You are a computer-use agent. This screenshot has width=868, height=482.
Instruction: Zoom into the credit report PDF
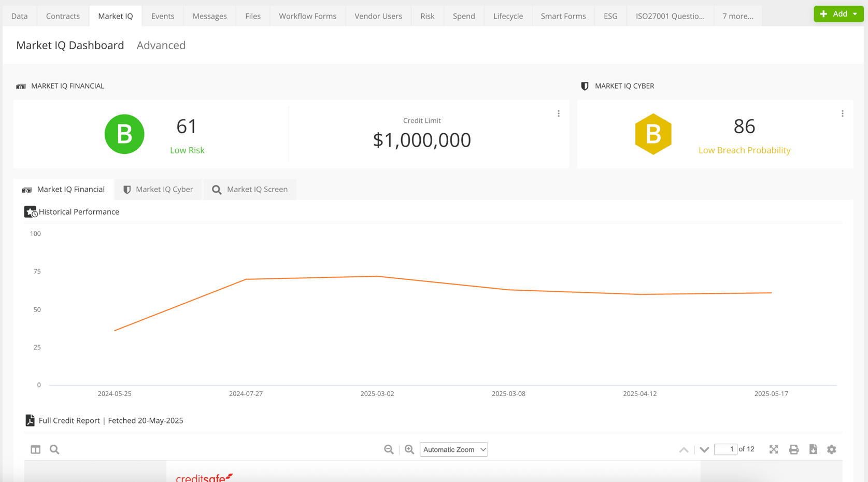[x=409, y=449]
